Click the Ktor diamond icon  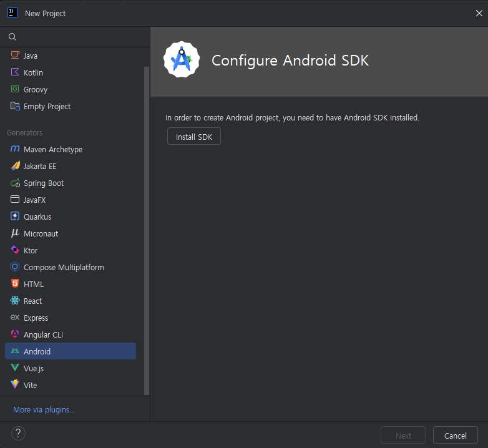(x=15, y=250)
